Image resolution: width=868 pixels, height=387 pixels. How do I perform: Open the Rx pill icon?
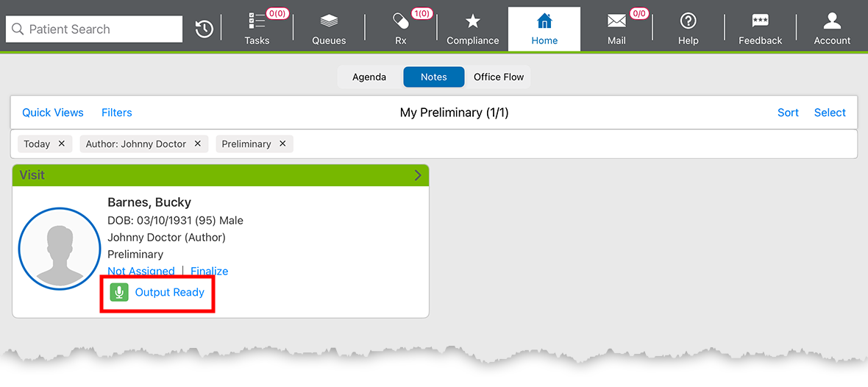click(x=401, y=21)
